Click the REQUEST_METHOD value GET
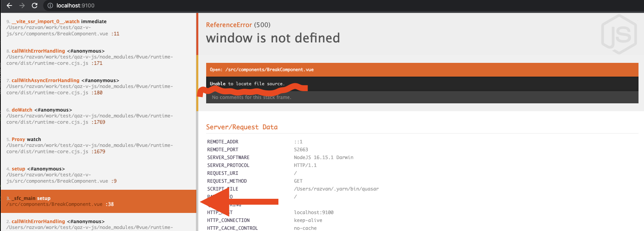The image size is (644, 231). click(x=298, y=181)
